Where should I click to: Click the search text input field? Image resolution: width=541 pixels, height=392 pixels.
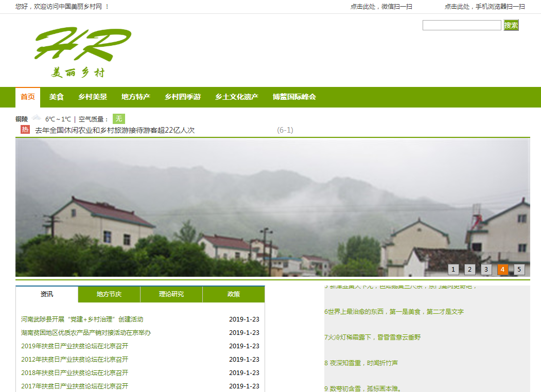pos(462,25)
